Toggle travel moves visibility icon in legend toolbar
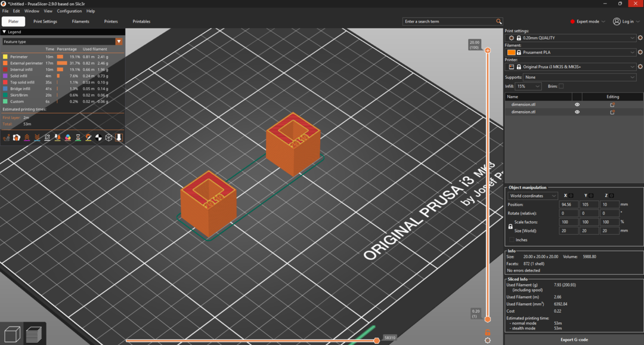644x345 pixels. pyautogui.click(x=6, y=138)
